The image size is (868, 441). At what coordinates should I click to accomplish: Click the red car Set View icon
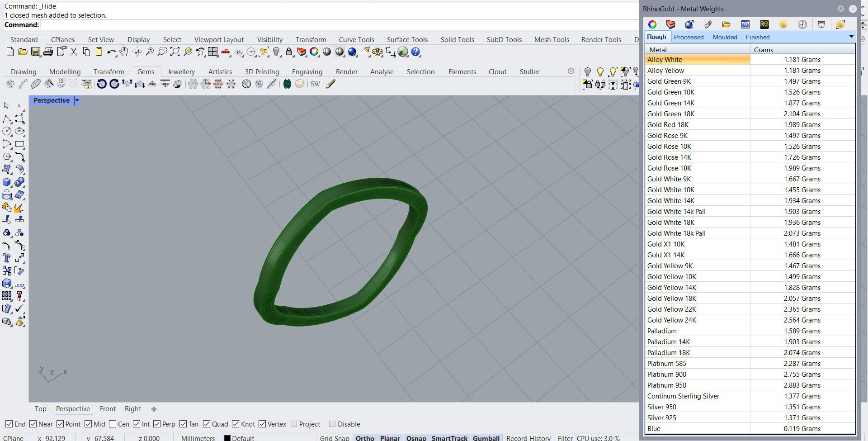tap(226, 52)
